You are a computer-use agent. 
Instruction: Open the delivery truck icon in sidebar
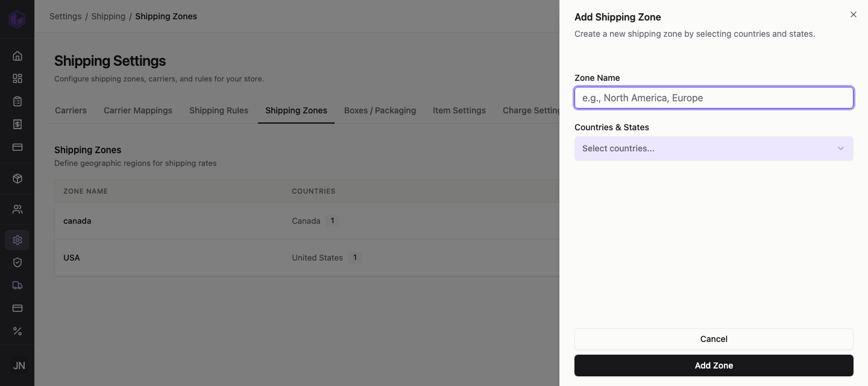pos(17,285)
